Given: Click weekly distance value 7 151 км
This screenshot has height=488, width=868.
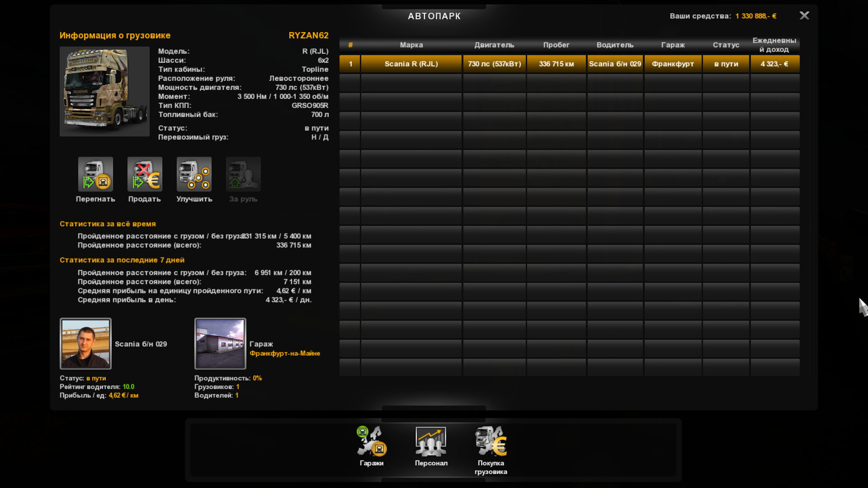Looking at the screenshot, I should tap(297, 282).
